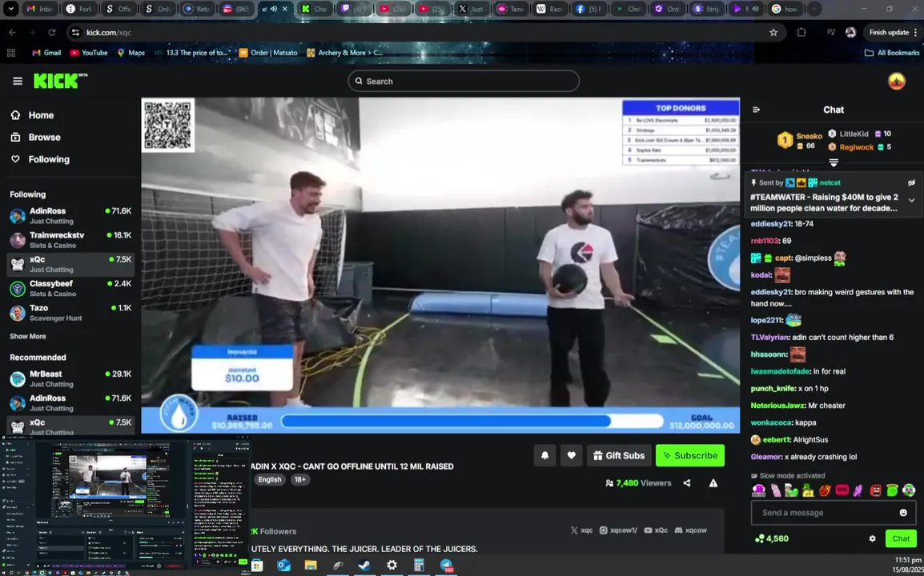Screen dimensions: 924x576
Task: Open Tazo channel in sidebar
Action: tap(70, 313)
